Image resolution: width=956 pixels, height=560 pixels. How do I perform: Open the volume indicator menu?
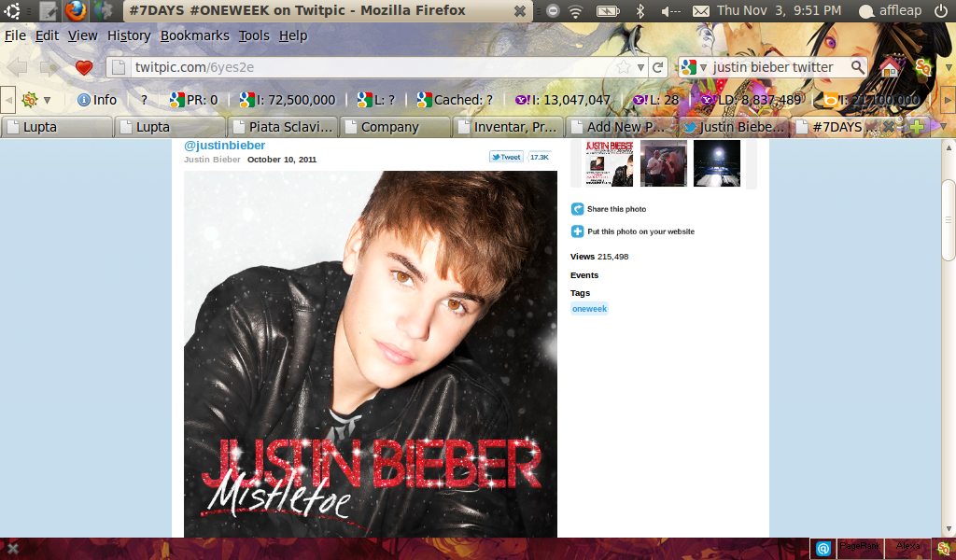point(670,11)
